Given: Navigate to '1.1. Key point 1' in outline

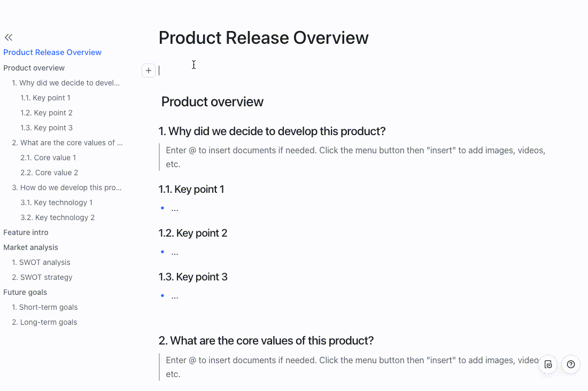Looking at the screenshot, I should click(x=45, y=98).
